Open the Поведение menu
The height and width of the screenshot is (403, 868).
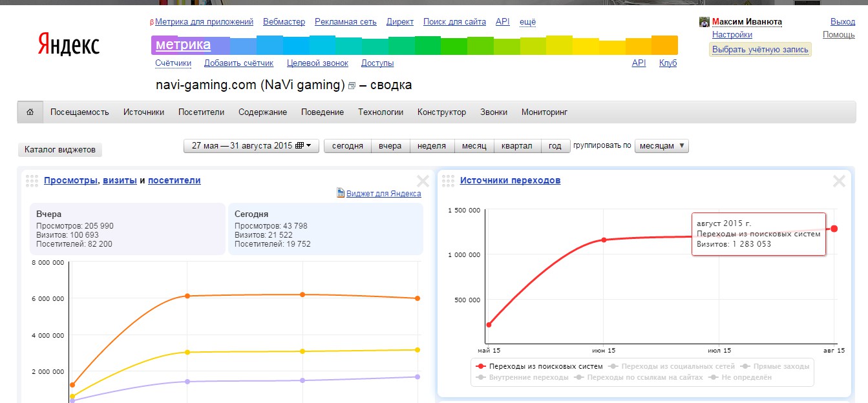click(x=323, y=112)
